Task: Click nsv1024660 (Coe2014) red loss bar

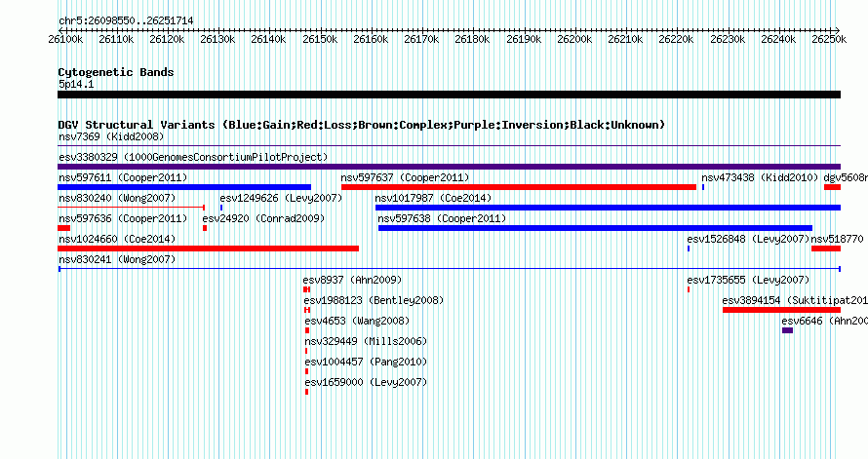Action: (x=208, y=249)
